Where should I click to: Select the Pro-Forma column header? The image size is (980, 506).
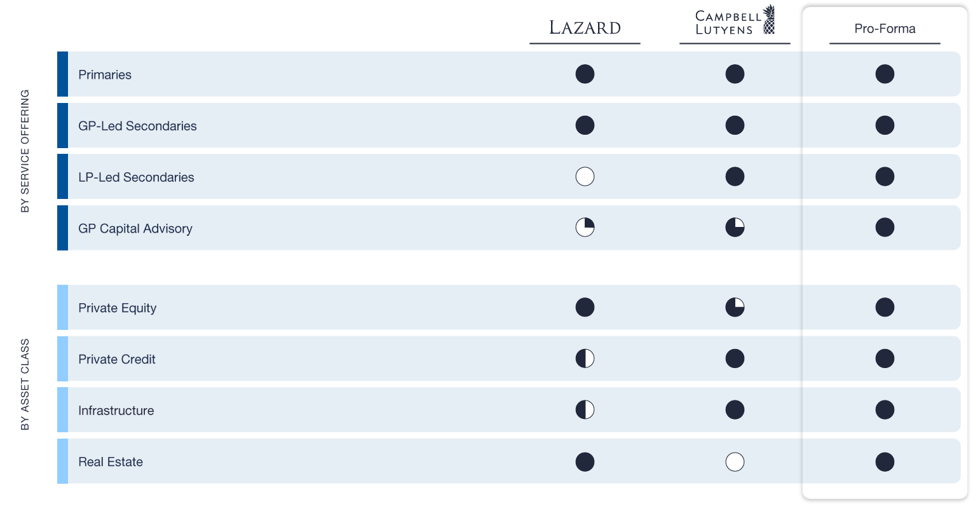pyautogui.click(x=885, y=29)
